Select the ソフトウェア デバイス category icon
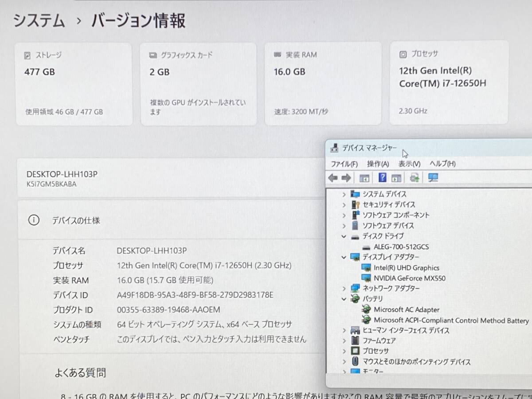The image size is (532, 399). (355, 226)
